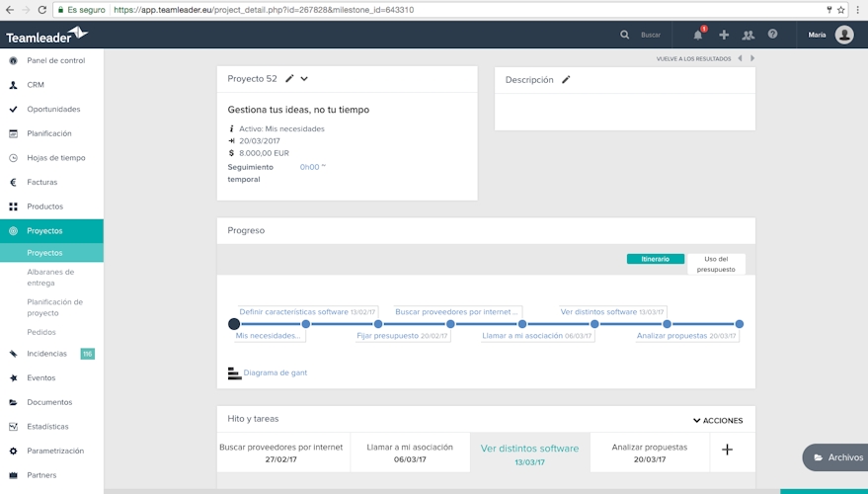Image resolution: width=868 pixels, height=494 pixels.
Task: Open the Diagrama de gant link
Action: [275, 372]
